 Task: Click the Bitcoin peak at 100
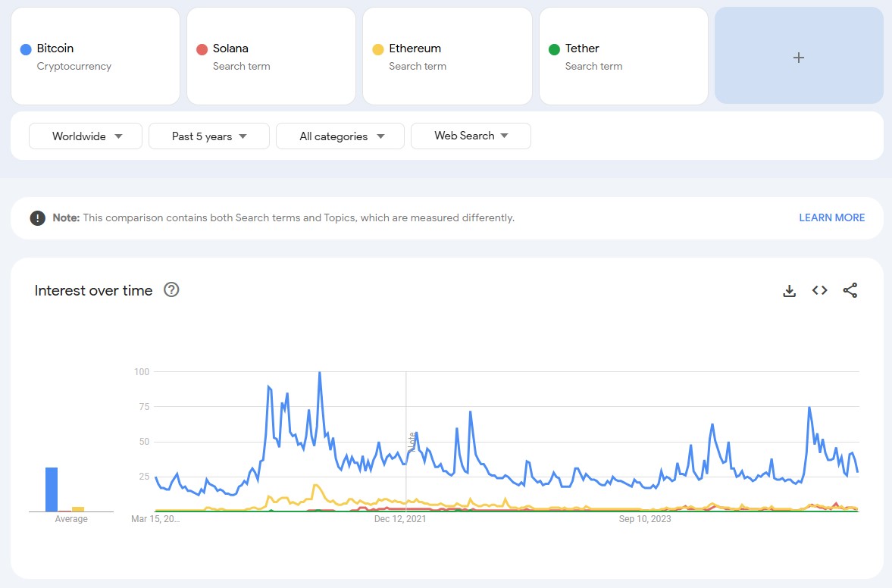320,373
